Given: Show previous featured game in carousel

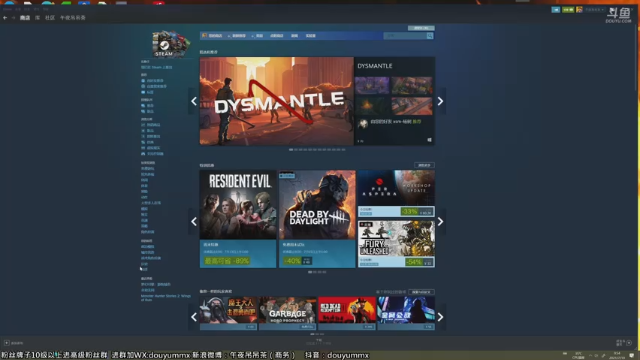Looking at the screenshot, I should coord(194,101).
